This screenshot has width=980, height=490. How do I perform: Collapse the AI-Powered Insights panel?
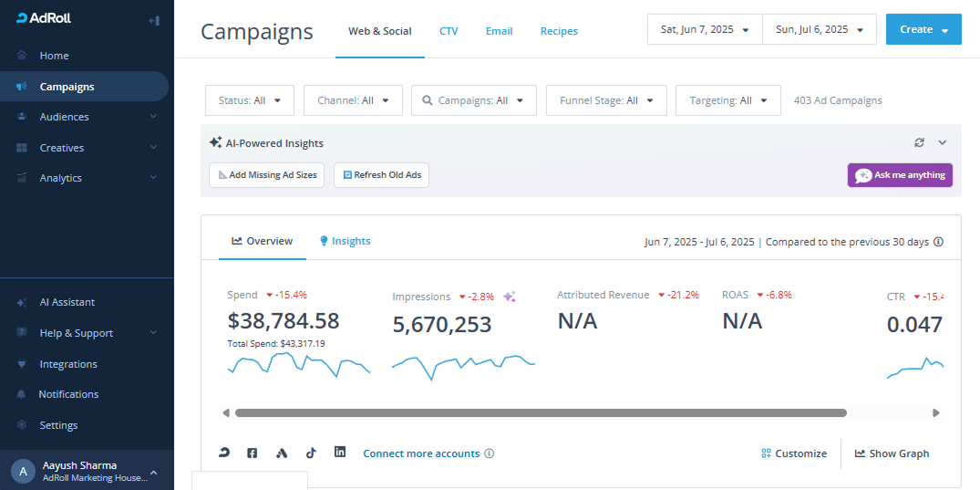coord(943,142)
